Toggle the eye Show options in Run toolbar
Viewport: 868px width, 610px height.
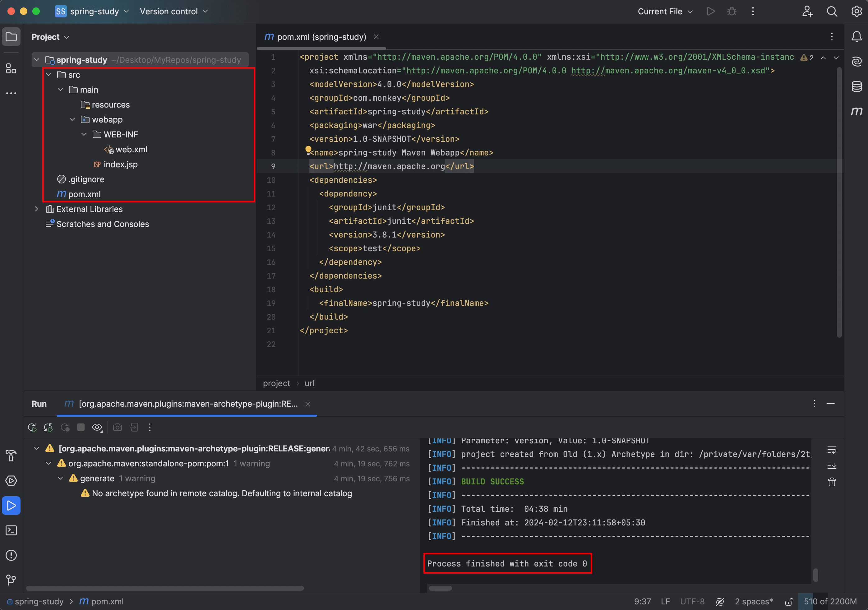tap(97, 427)
